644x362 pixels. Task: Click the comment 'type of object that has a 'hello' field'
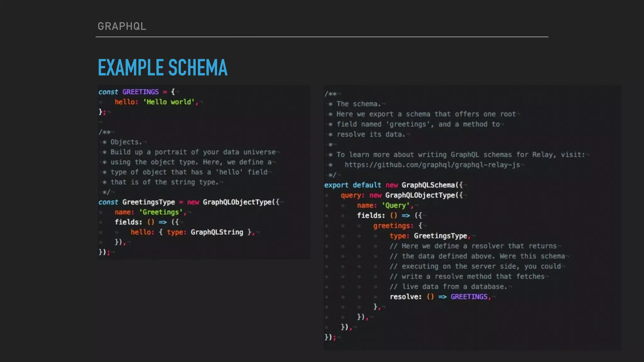[189, 172]
